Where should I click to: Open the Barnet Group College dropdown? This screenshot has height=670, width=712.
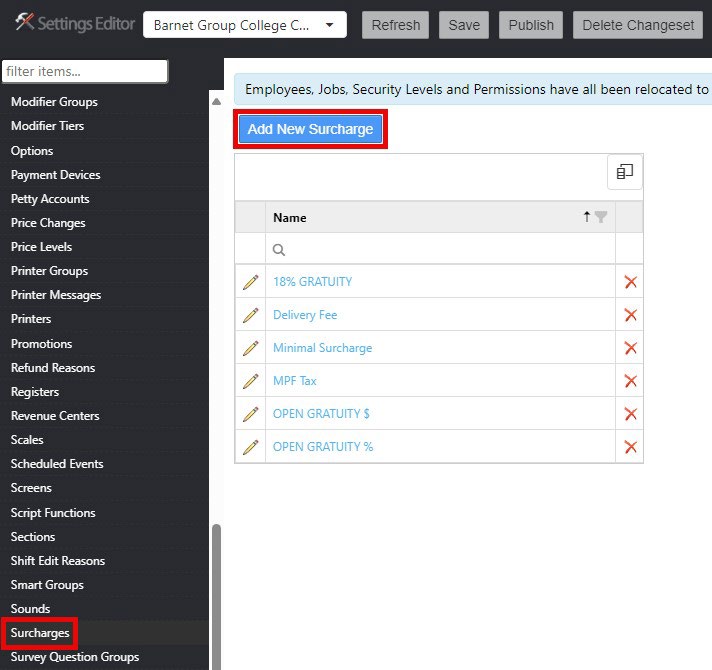(245, 25)
